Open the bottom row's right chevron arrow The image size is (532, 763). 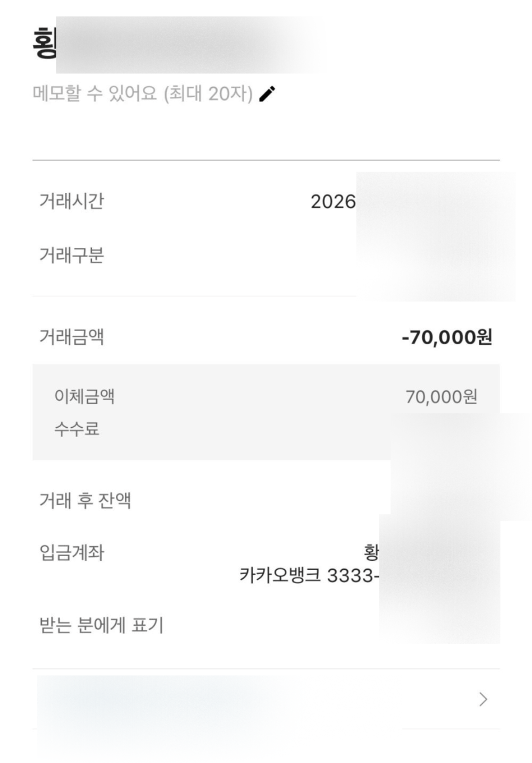(x=483, y=699)
